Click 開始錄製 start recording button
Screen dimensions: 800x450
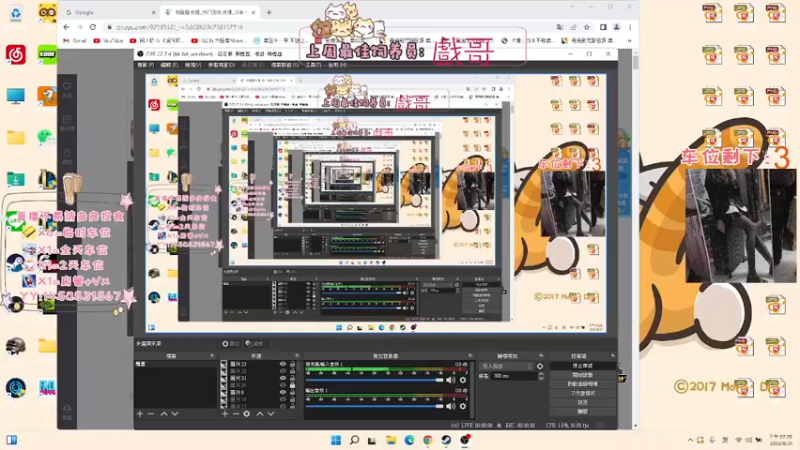583,375
